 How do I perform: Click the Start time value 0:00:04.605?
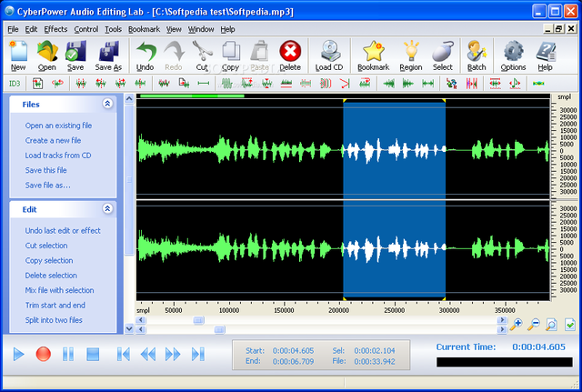tap(293, 351)
